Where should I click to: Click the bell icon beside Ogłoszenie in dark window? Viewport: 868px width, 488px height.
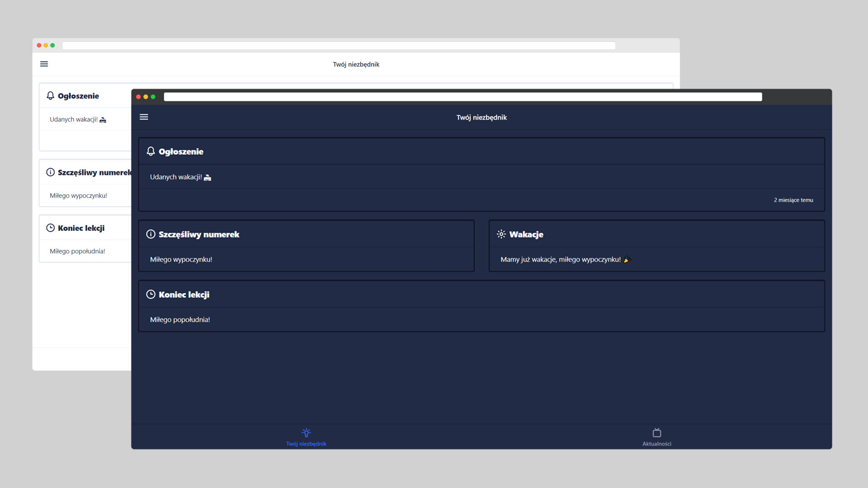tap(151, 151)
